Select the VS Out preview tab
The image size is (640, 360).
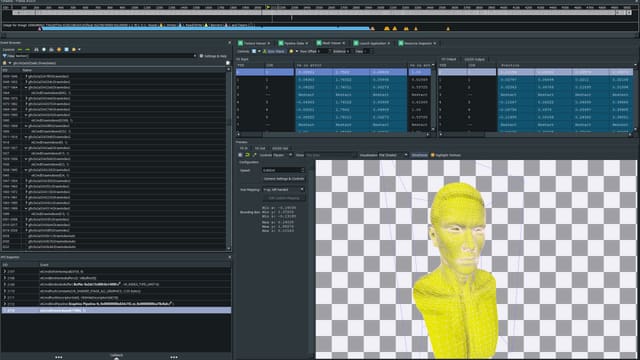pyautogui.click(x=260, y=148)
